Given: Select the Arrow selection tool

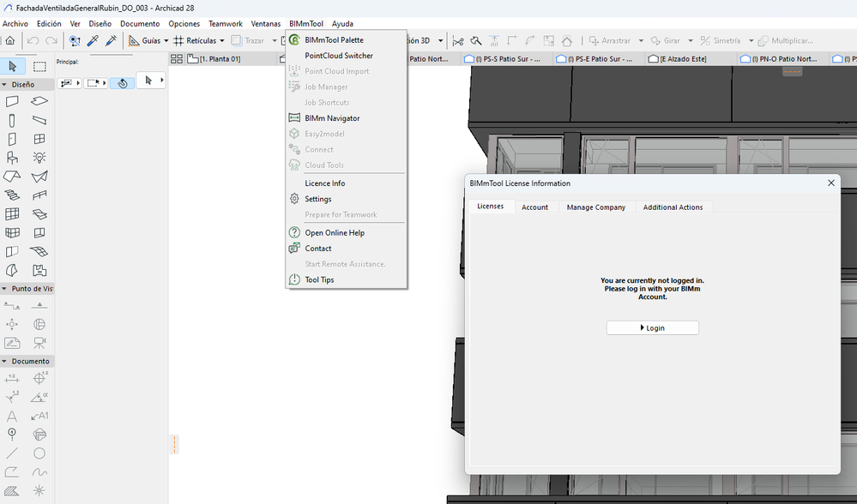Looking at the screenshot, I should 12,66.
